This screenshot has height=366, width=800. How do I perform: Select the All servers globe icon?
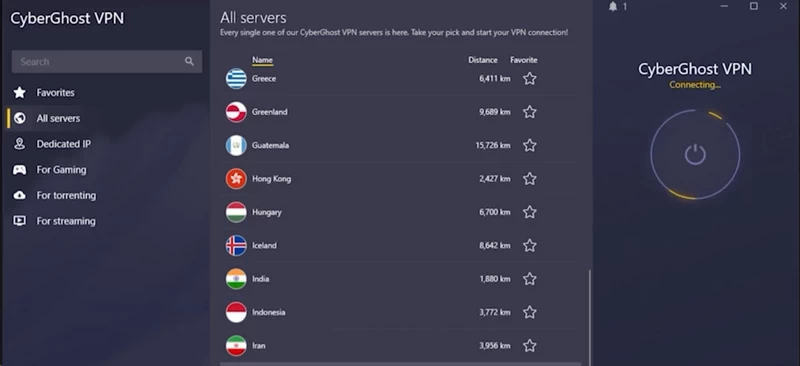click(19, 118)
